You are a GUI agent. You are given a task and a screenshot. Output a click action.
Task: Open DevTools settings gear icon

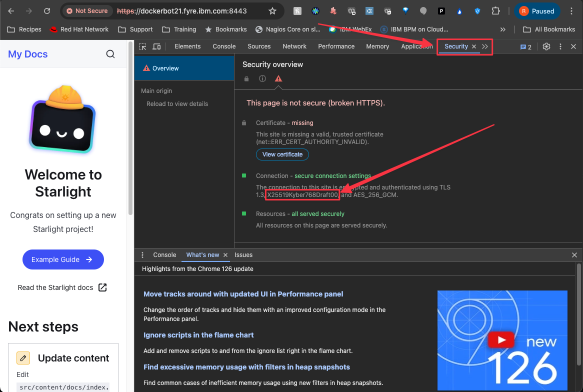tap(546, 46)
